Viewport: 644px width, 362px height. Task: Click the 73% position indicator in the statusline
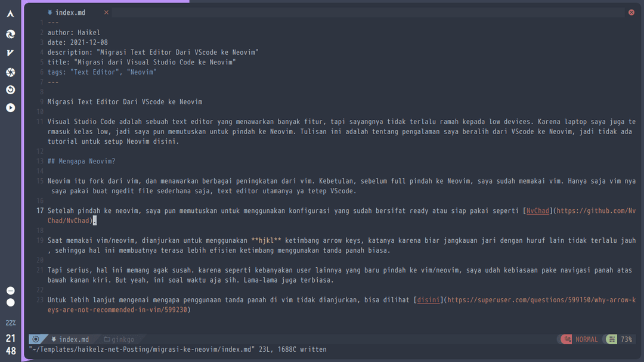(626, 339)
